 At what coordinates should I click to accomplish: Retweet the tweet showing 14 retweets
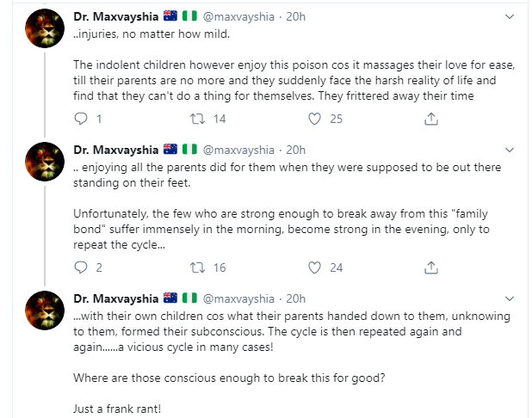click(195, 119)
